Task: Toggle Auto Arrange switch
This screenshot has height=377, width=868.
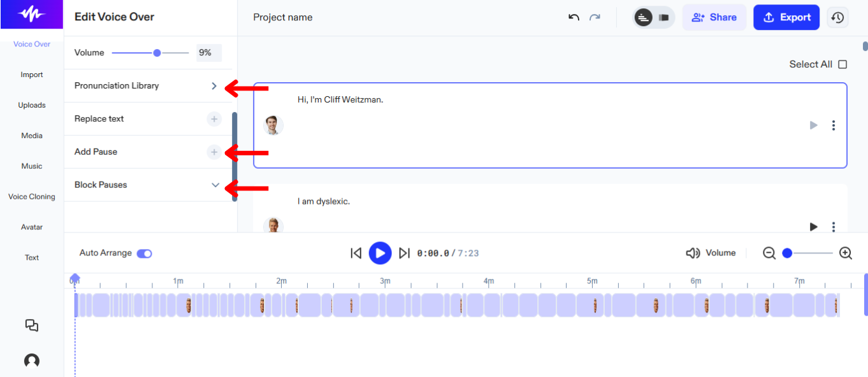Action: coord(144,253)
